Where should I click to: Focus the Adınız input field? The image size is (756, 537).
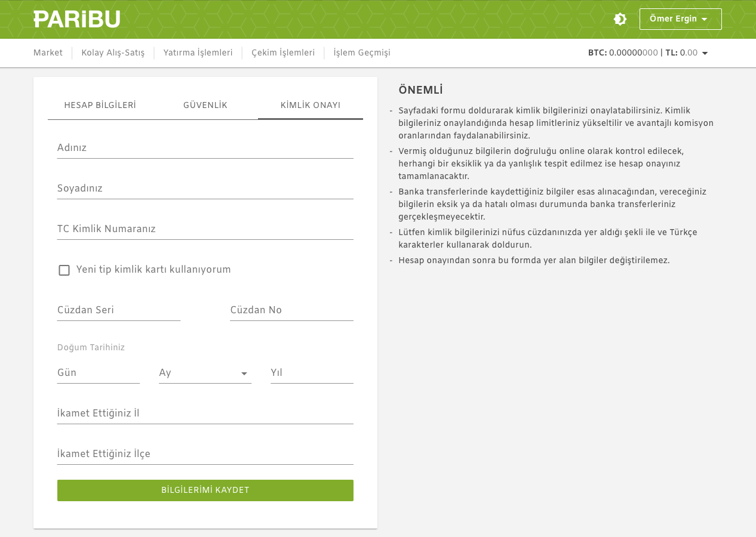[205, 149]
